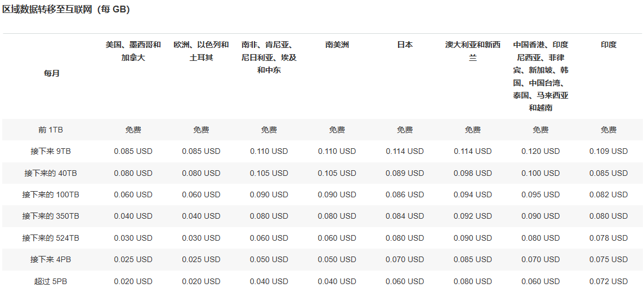Select the 每月 column header
The image size is (644, 292).
(x=51, y=73)
